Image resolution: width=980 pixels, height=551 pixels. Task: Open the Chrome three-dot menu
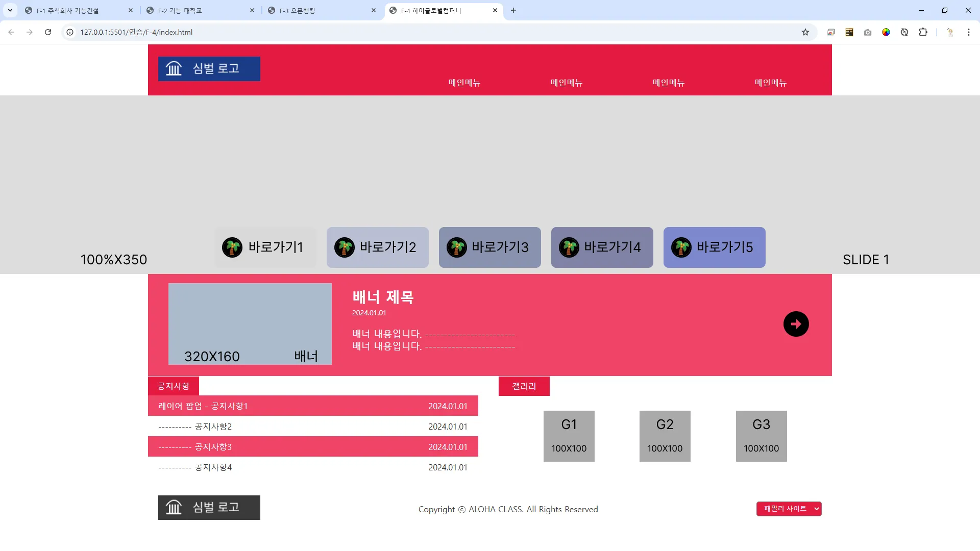point(968,32)
